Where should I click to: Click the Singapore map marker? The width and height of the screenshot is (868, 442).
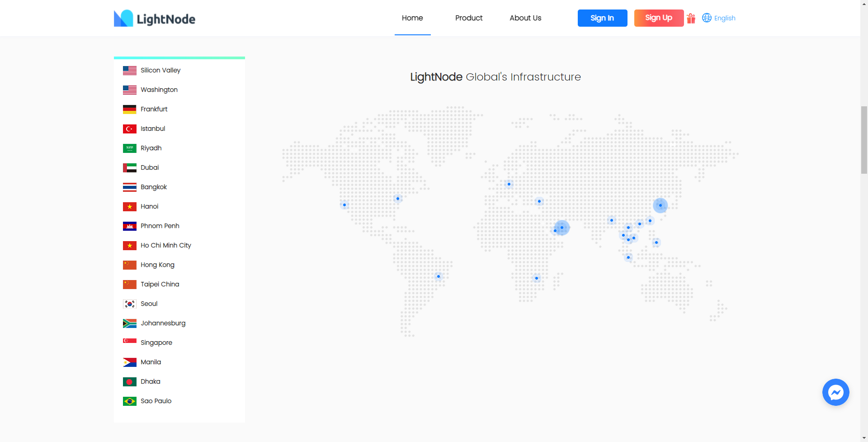(x=628, y=257)
